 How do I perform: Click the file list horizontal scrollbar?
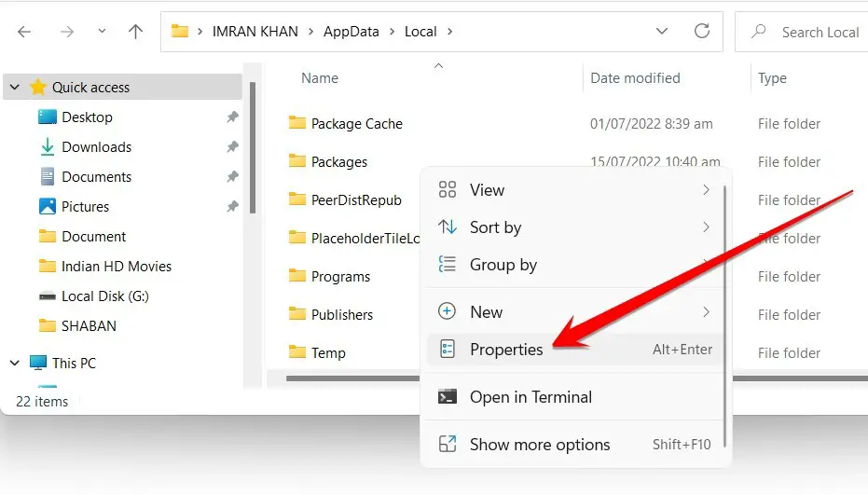click(352, 378)
